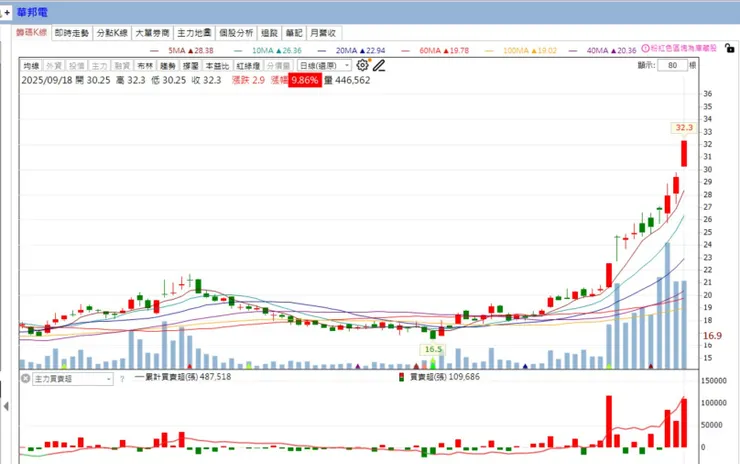Click the 華邦電 stock title
The height and width of the screenshot is (464, 740).
pos(33,13)
